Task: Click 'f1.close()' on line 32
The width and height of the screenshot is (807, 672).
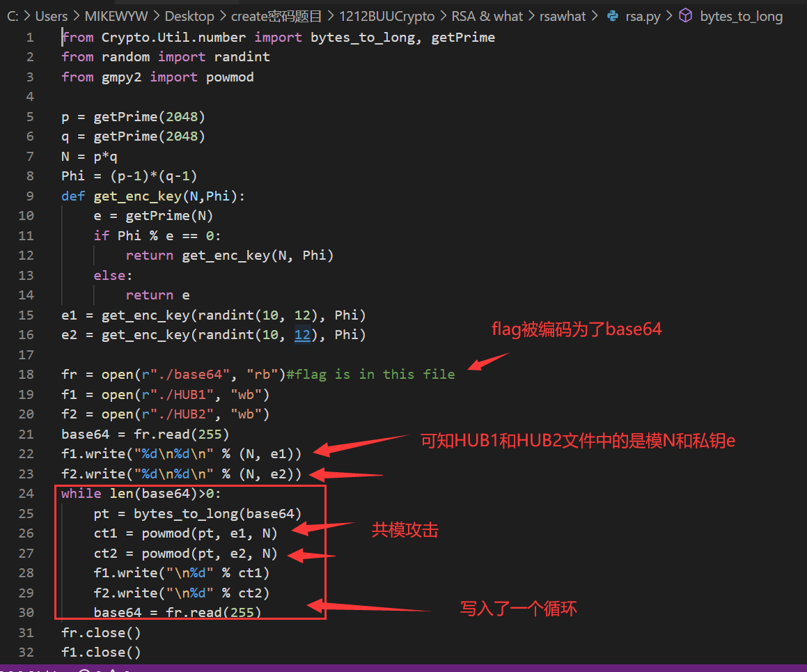Action: coord(102,653)
